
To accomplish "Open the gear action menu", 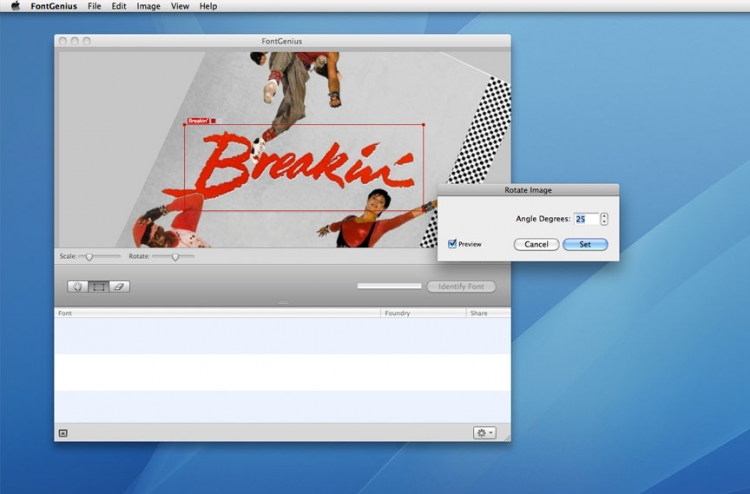I will point(485,433).
